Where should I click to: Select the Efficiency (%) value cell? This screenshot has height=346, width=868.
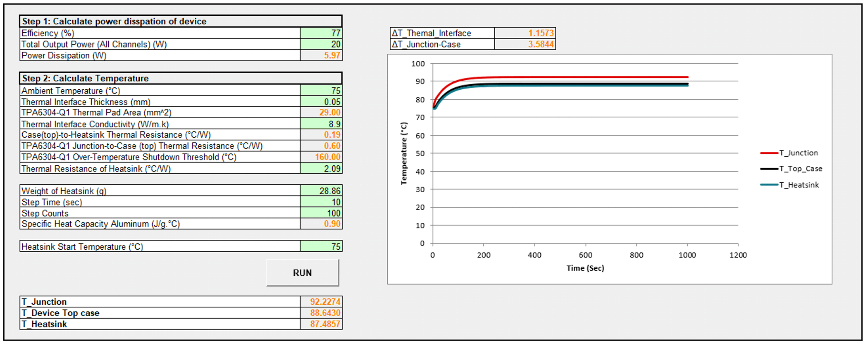pyautogui.click(x=321, y=33)
